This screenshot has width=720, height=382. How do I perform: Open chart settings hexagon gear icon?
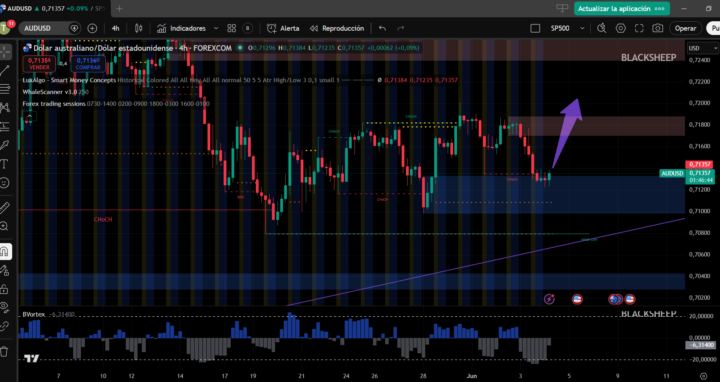[x=620, y=28]
